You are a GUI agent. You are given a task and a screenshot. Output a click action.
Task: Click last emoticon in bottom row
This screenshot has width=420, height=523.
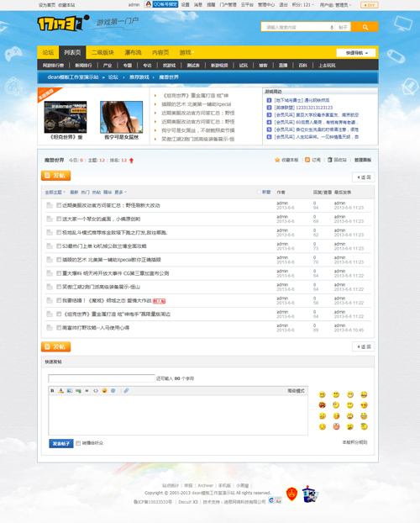(x=364, y=426)
